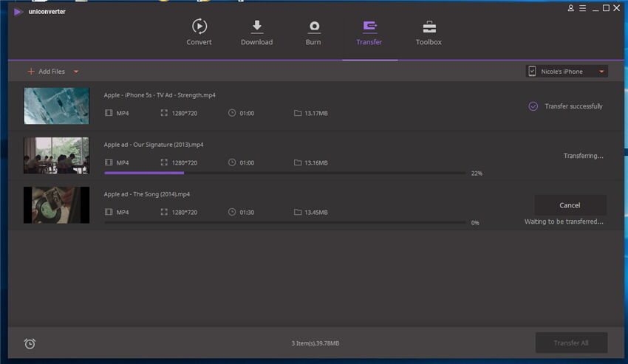
Task: Click the uniconverter logo icon
Action: tap(18, 11)
